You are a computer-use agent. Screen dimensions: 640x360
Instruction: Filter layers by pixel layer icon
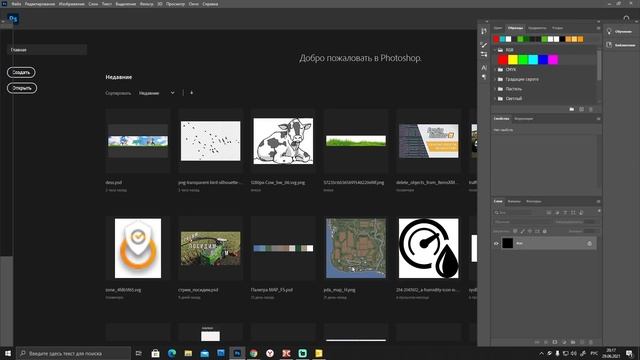click(x=549, y=213)
